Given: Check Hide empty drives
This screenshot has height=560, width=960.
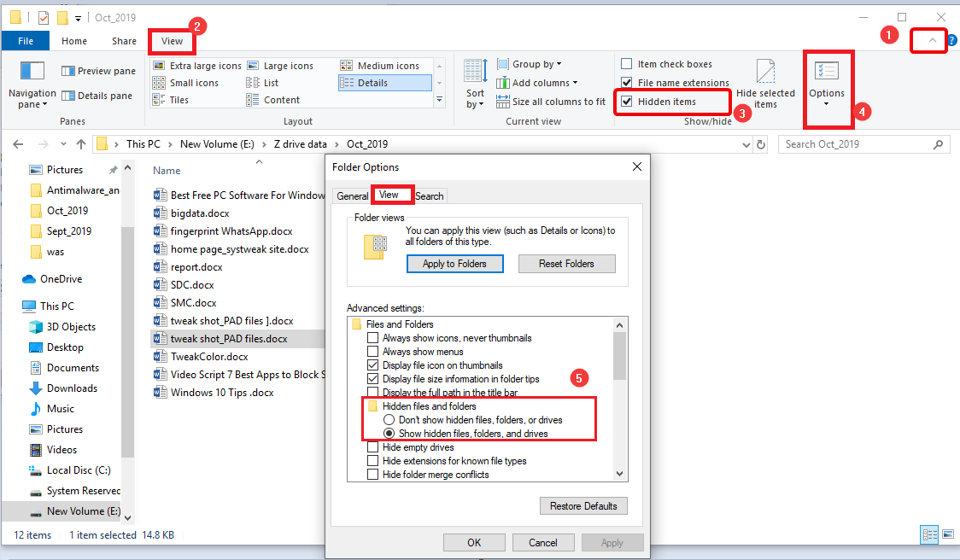Looking at the screenshot, I should [372, 447].
